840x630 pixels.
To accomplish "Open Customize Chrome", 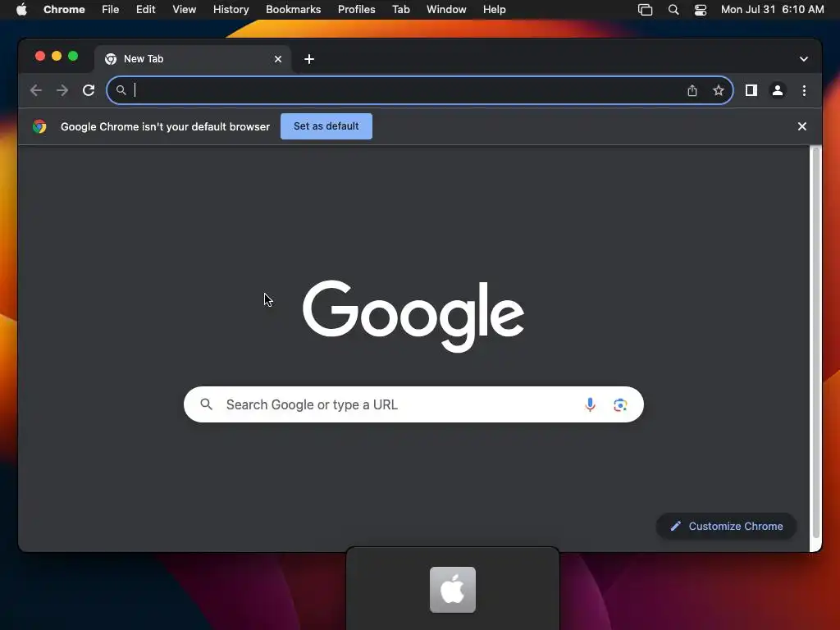I will click(727, 526).
